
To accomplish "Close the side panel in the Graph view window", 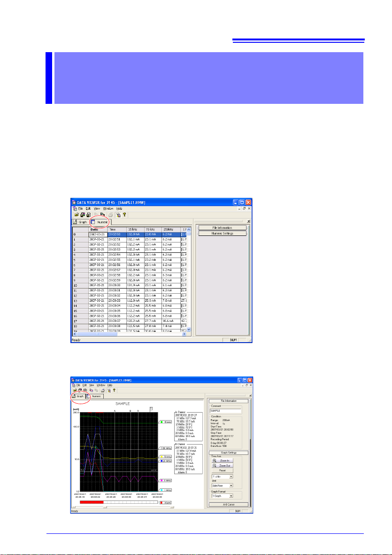I will click(250, 396).
